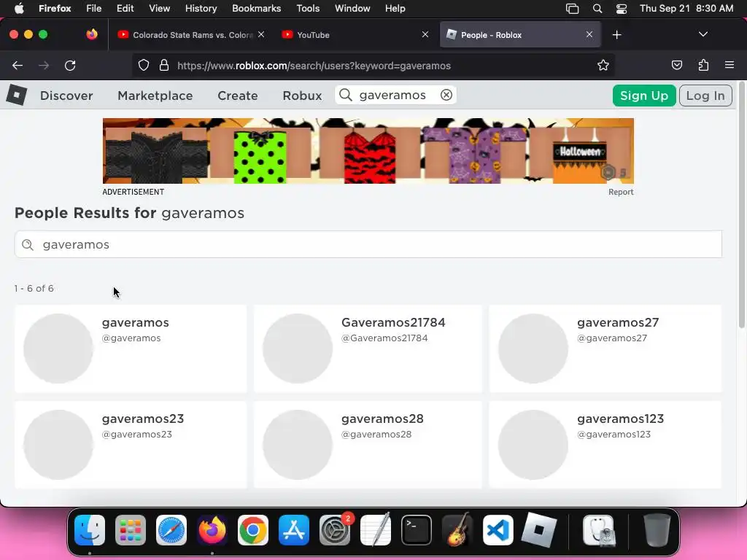This screenshot has width=747, height=560.
Task: Open Disk Utility in the Dock
Action: [x=599, y=530]
